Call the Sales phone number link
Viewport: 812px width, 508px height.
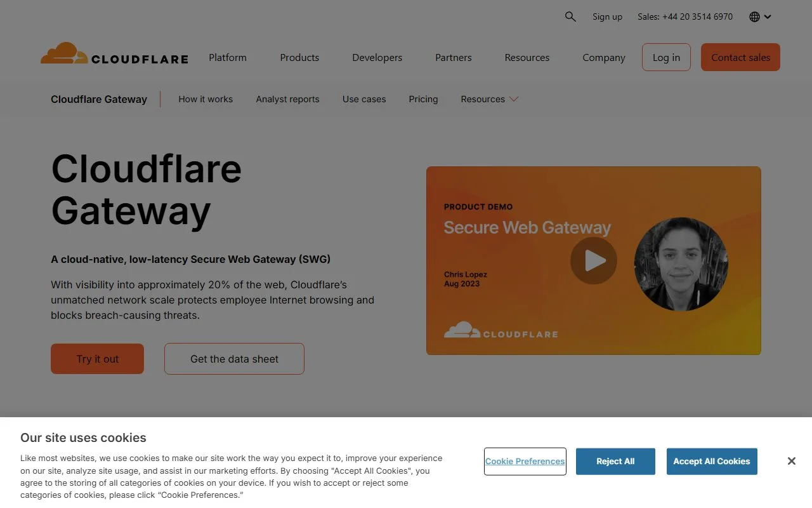coord(685,17)
